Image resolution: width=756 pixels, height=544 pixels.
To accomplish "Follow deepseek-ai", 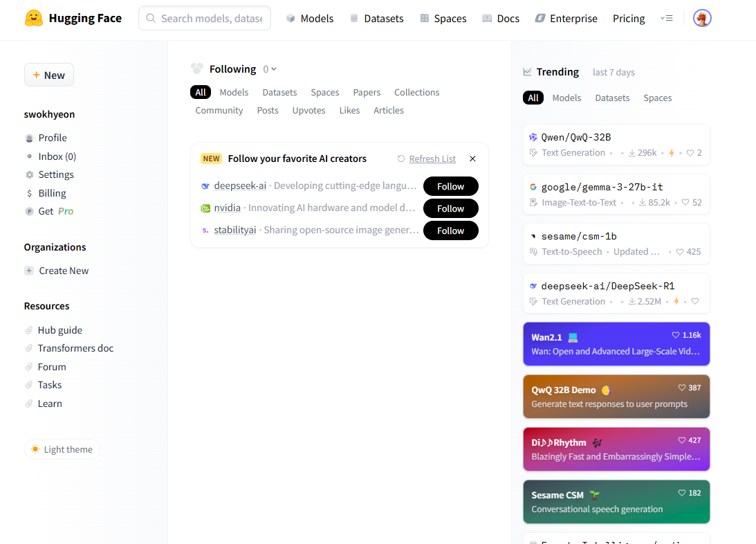I will (x=451, y=187).
